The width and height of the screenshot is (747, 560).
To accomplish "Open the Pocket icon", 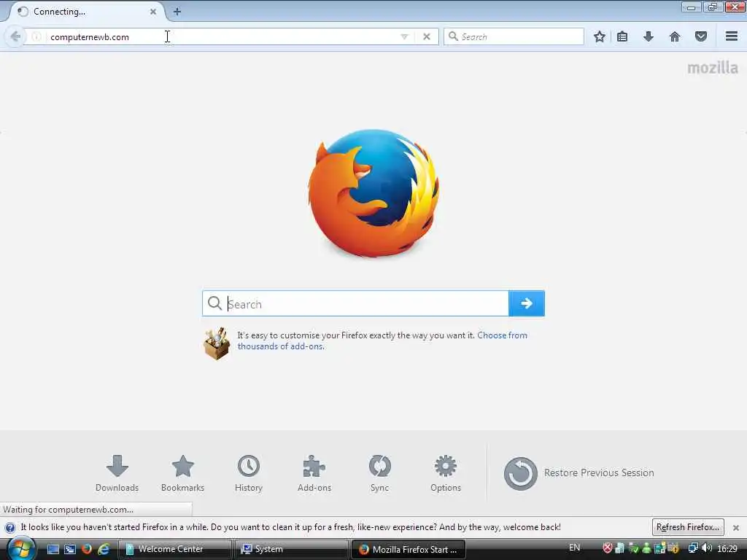I will pyautogui.click(x=701, y=36).
